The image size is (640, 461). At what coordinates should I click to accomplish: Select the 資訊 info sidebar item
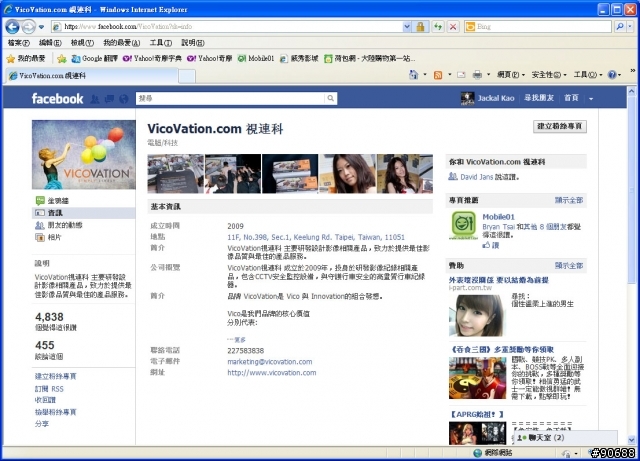point(84,213)
